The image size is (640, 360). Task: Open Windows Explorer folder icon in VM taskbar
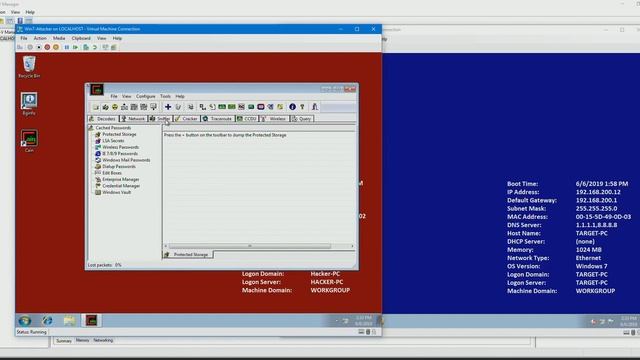pyautogui.click(x=69, y=321)
